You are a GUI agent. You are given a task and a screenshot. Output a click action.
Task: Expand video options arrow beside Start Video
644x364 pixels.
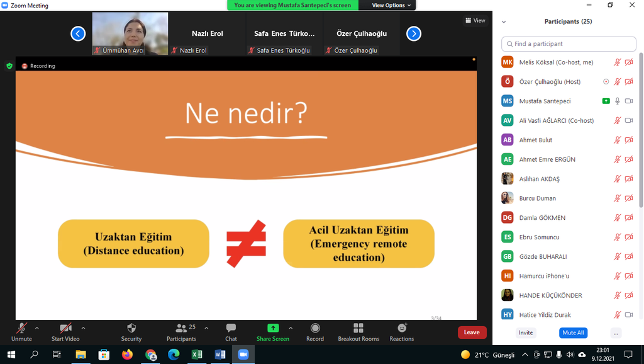coord(83,327)
